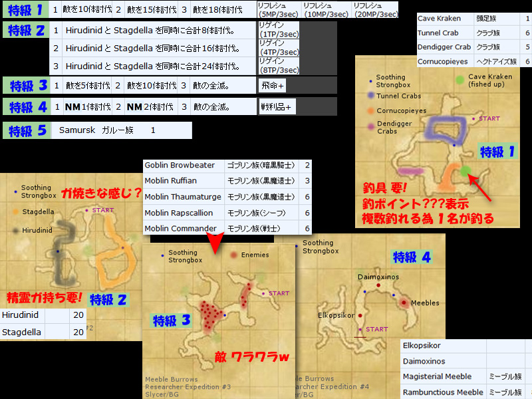Click the Elkopsikor marker label on the 特級 4 map
Screen dimensions: 532x399
click(x=336, y=315)
